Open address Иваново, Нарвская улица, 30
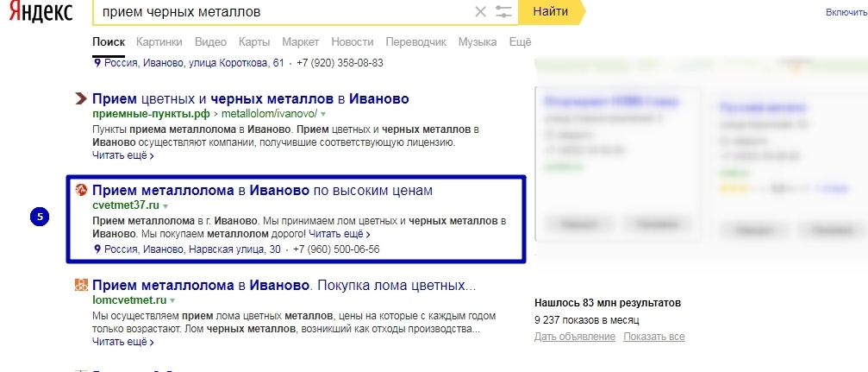 (192, 249)
